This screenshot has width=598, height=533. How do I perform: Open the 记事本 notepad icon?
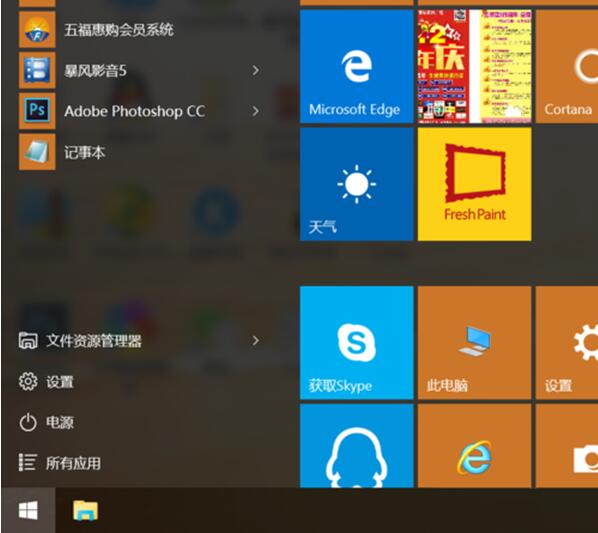[x=37, y=152]
